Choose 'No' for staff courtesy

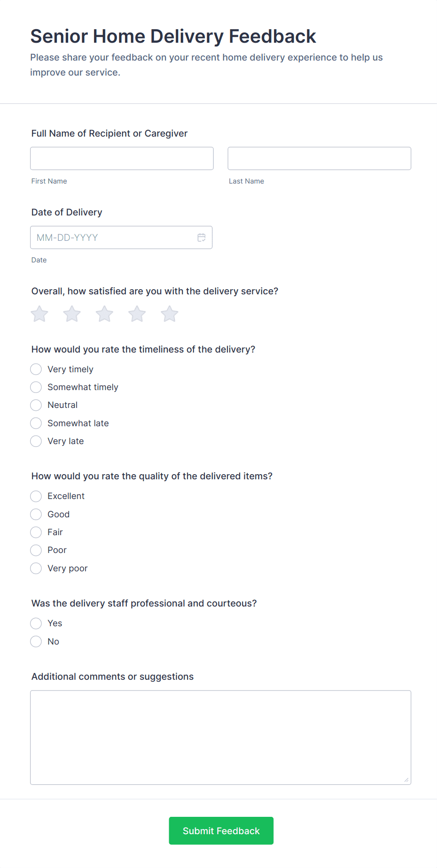[x=36, y=642]
